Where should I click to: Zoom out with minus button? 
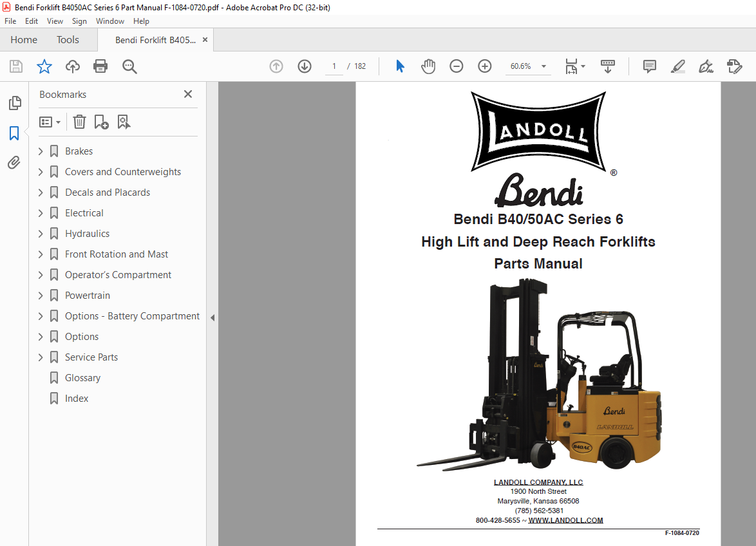coord(456,66)
